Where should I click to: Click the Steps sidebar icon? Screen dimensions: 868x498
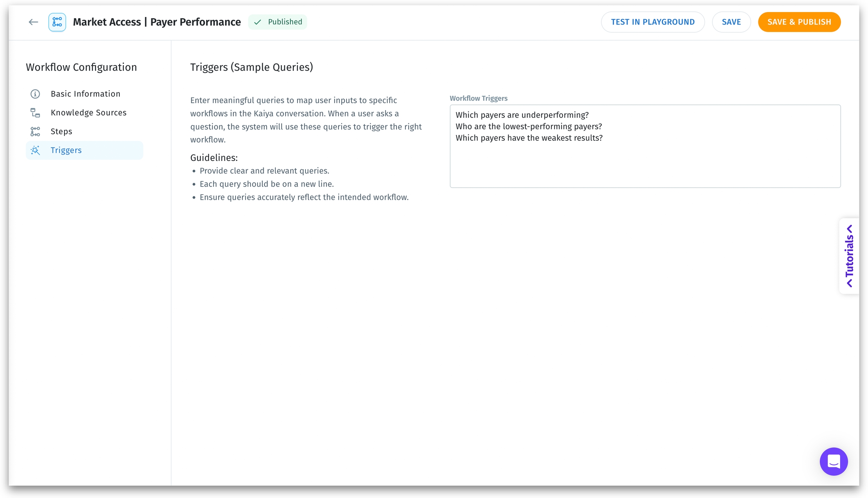[35, 132]
